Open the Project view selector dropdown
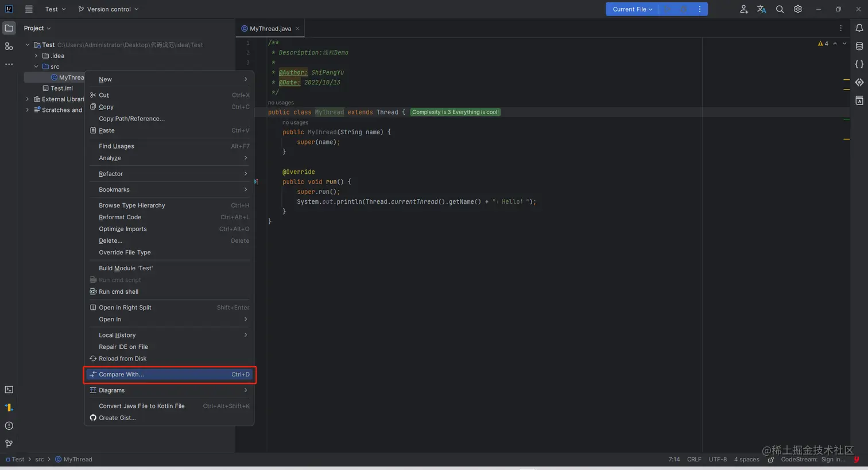 [x=37, y=28]
